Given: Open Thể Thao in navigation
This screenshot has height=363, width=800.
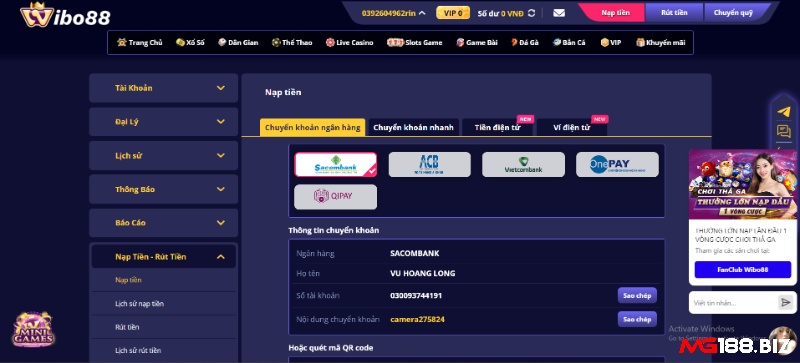Looking at the screenshot, I should [x=292, y=42].
